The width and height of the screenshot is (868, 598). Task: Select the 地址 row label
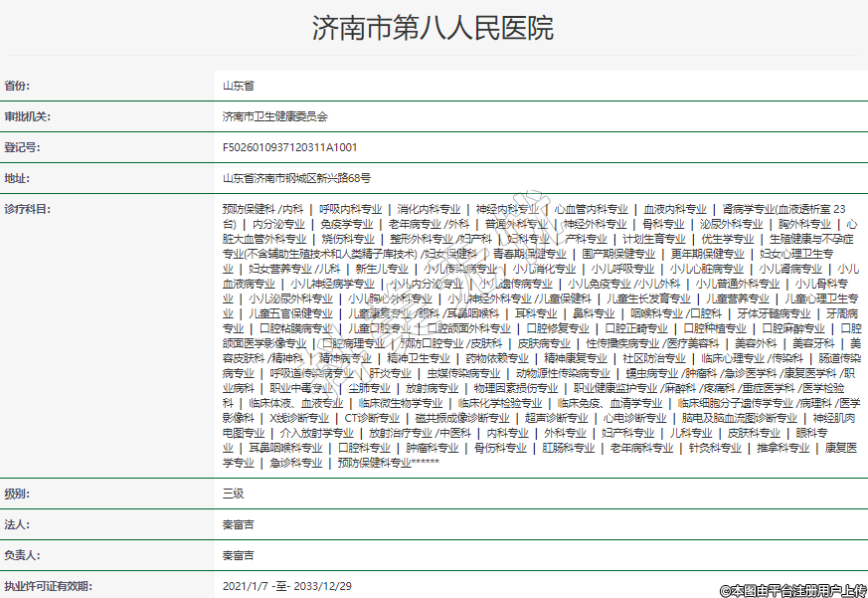coord(18,178)
